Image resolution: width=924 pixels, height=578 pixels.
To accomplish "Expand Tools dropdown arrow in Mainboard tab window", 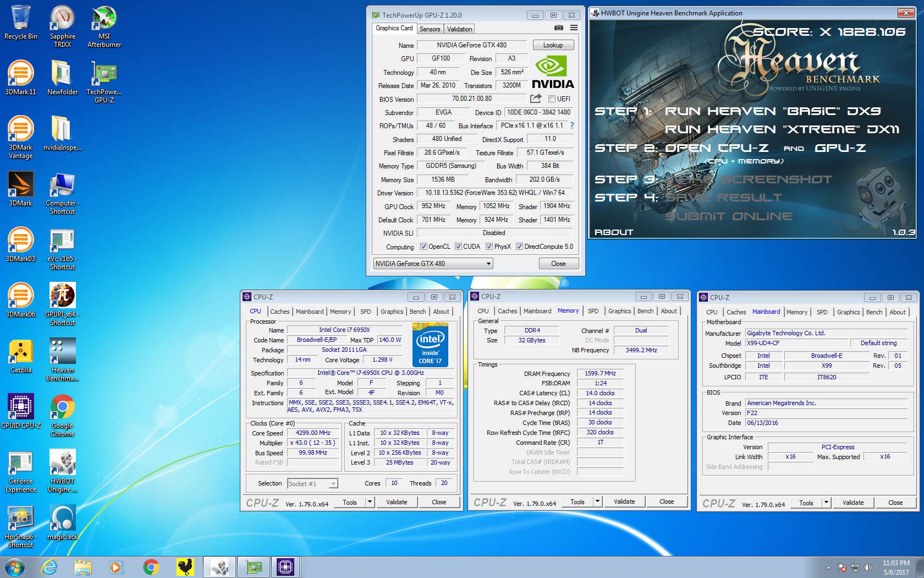I will [826, 503].
